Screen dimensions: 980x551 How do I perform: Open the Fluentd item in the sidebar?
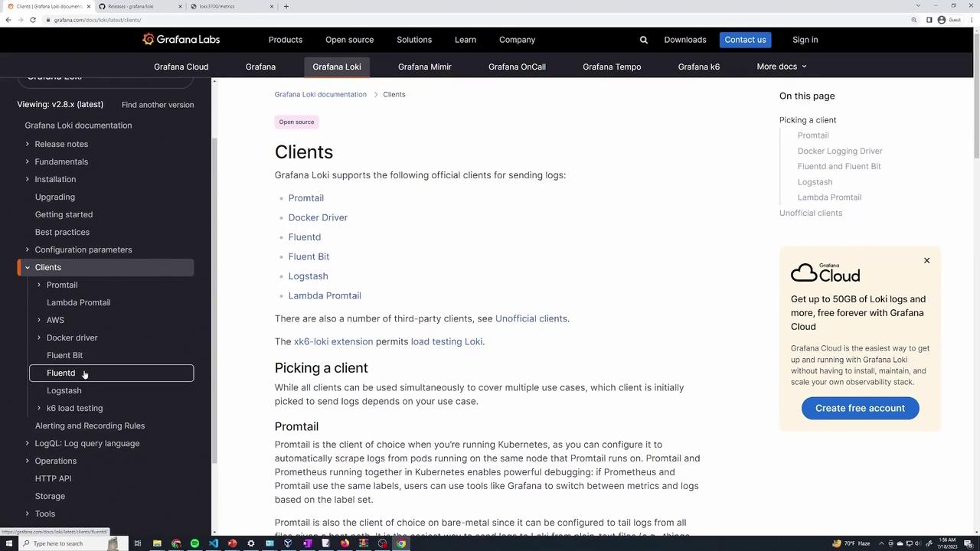tap(112, 373)
